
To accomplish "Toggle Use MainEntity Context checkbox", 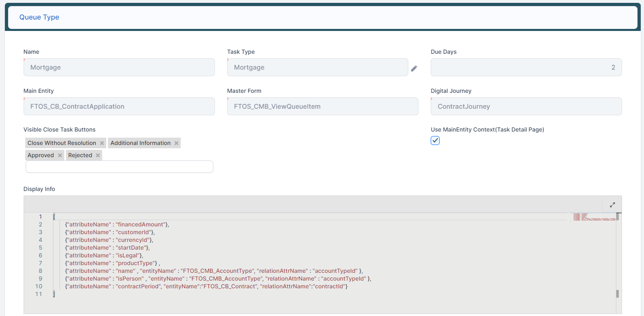I will click(x=435, y=140).
